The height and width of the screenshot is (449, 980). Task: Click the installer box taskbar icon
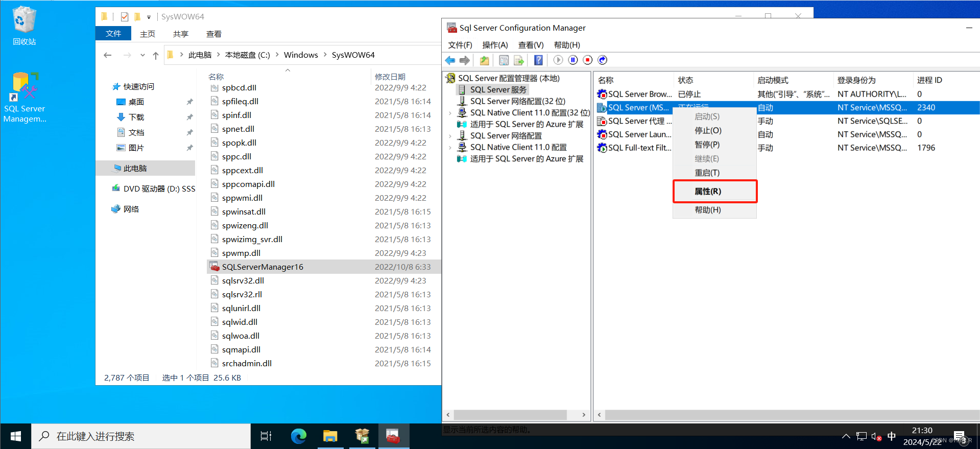(362, 436)
